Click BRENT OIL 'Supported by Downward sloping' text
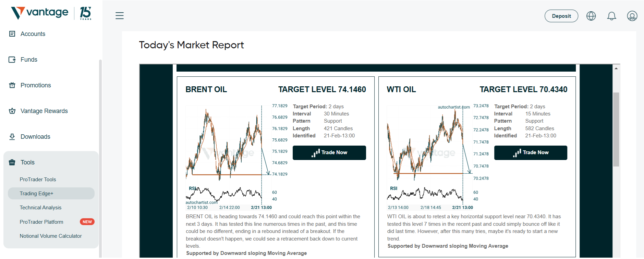Screen dimensions: 644x259 (246, 253)
